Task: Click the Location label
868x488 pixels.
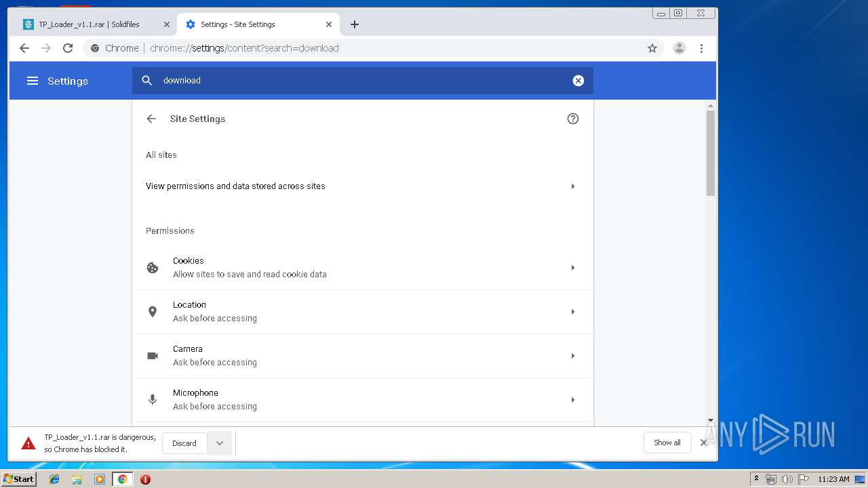Action: (x=189, y=305)
